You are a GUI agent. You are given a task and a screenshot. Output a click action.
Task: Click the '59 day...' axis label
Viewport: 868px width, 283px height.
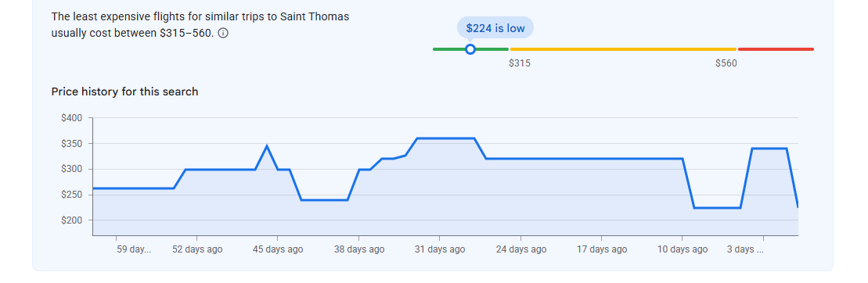click(134, 249)
